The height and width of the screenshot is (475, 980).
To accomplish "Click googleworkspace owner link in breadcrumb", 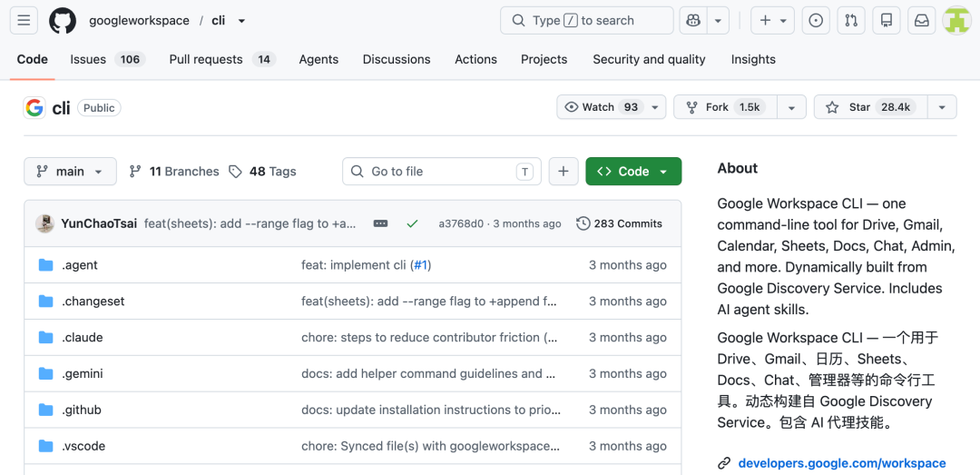I will pos(139,21).
